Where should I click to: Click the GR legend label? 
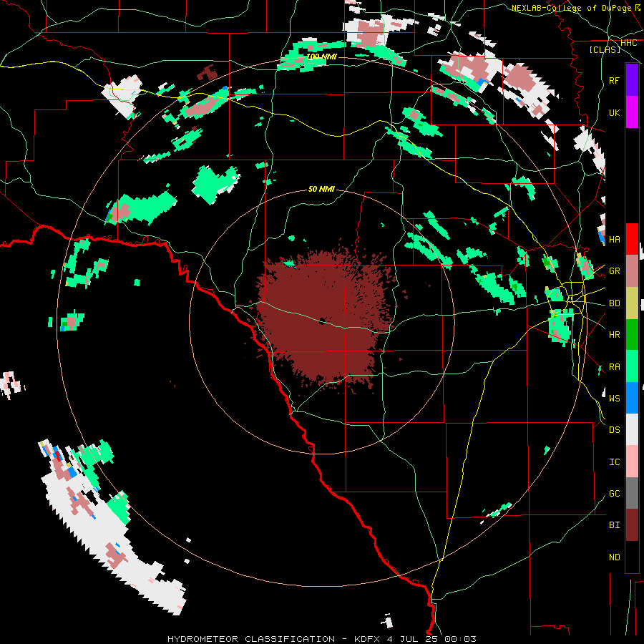615,271
